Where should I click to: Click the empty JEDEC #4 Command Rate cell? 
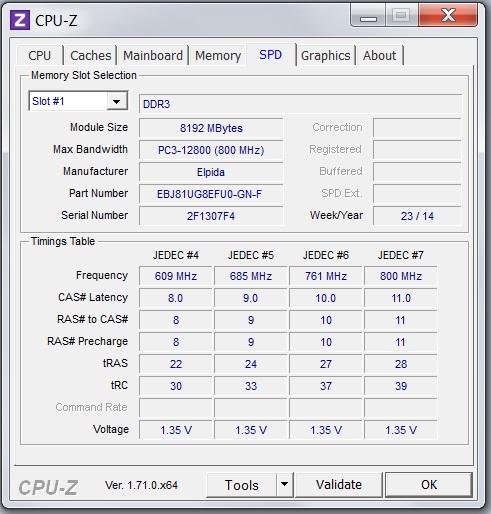pos(176,408)
